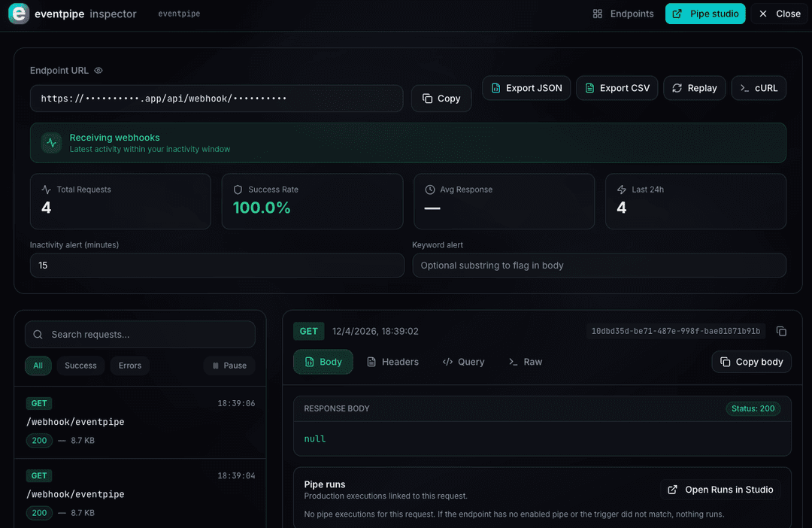This screenshot has height=528, width=812.
Task: Click the endpoint URL text field
Action: coord(217,99)
